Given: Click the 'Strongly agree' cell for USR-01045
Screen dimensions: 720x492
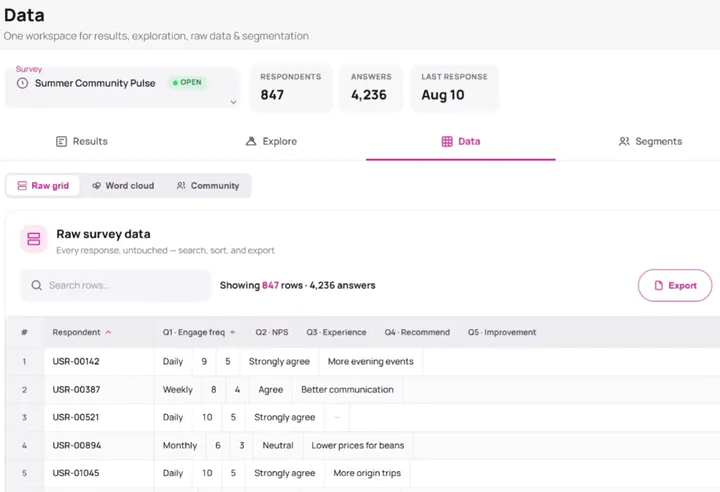Looking at the screenshot, I should (285, 473).
